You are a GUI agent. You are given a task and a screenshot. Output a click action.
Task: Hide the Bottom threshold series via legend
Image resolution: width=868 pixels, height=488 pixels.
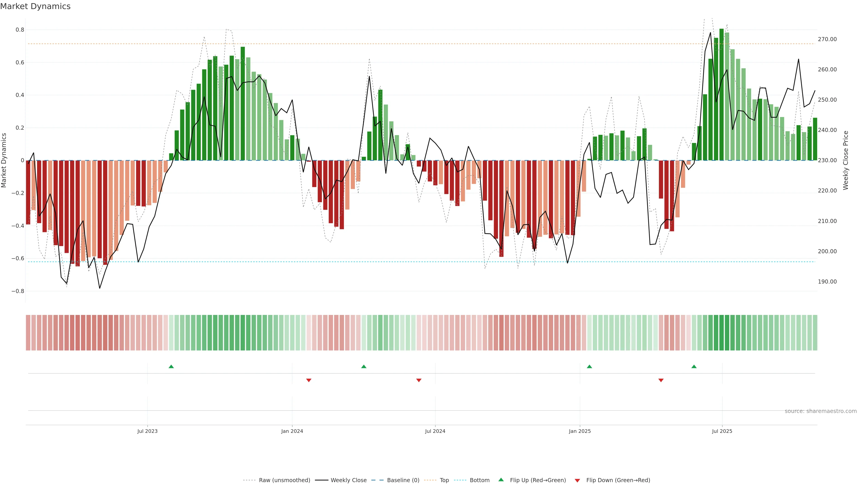click(479, 480)
